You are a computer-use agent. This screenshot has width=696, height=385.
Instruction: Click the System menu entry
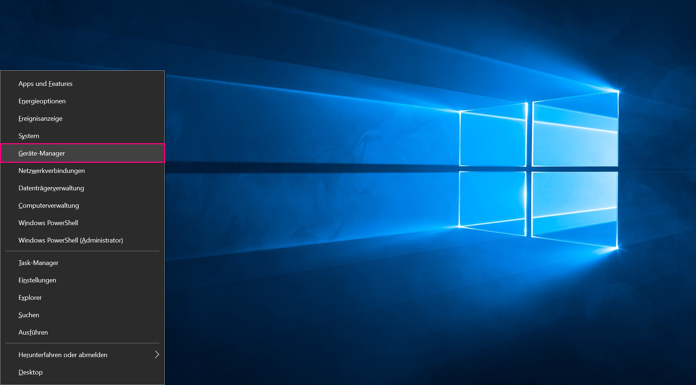point(83,136)
